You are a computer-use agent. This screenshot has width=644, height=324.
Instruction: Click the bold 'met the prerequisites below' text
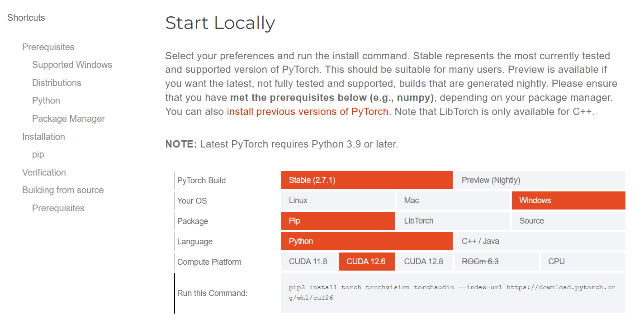(x=332, y=97)
